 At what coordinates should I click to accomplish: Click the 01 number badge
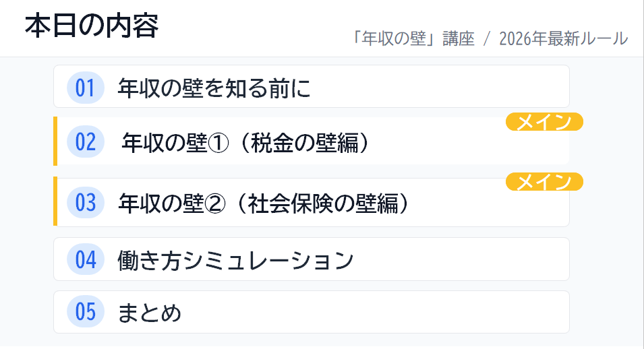(86, 88)
